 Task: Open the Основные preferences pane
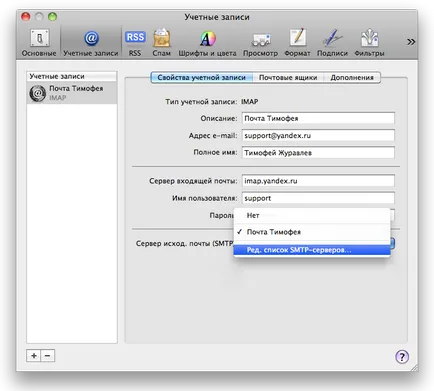tap(39, 43)
